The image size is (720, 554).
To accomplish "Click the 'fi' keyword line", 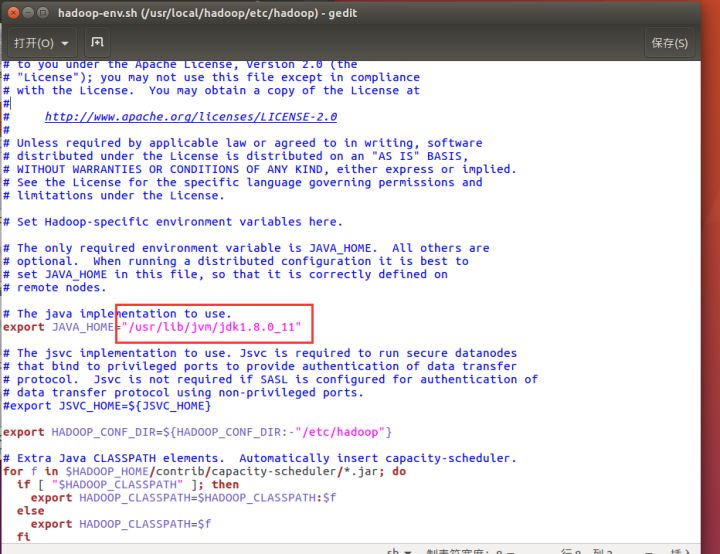I will [x=23, y=537].
